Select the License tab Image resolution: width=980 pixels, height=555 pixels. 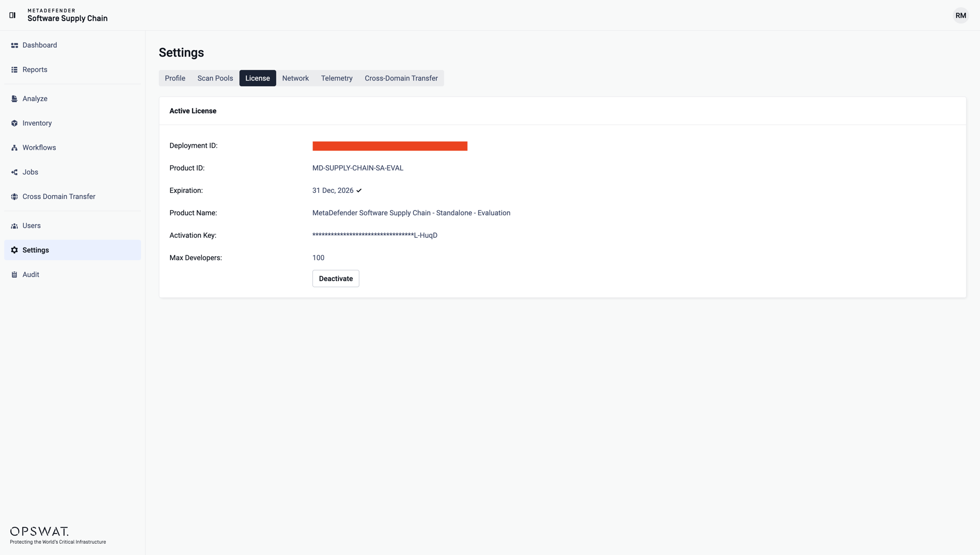258,78
